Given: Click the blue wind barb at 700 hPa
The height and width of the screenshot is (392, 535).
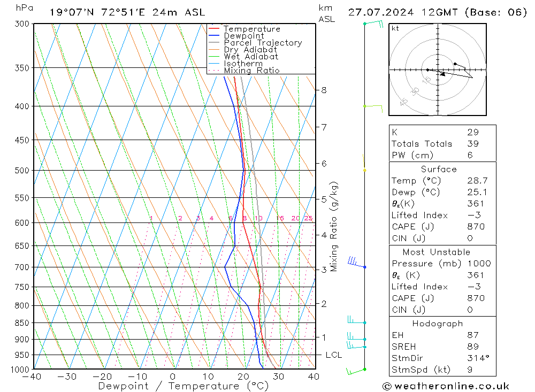Looking at the screenshot, I should point(356,263).
